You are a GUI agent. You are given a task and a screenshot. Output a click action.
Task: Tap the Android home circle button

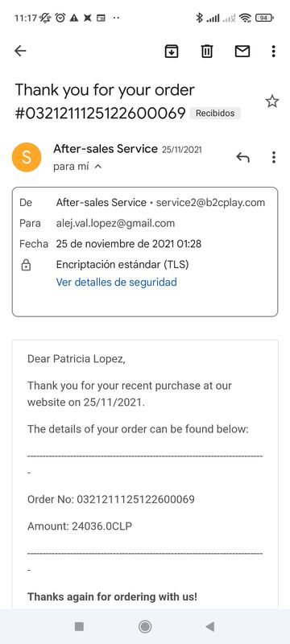tap(144, 626)
